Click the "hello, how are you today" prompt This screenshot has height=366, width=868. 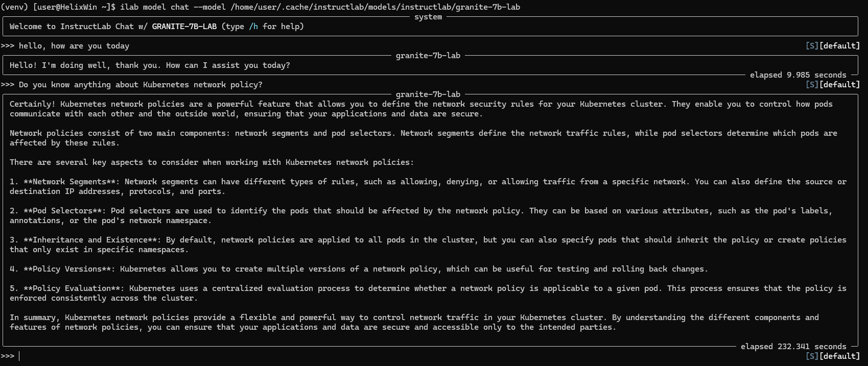74,46
